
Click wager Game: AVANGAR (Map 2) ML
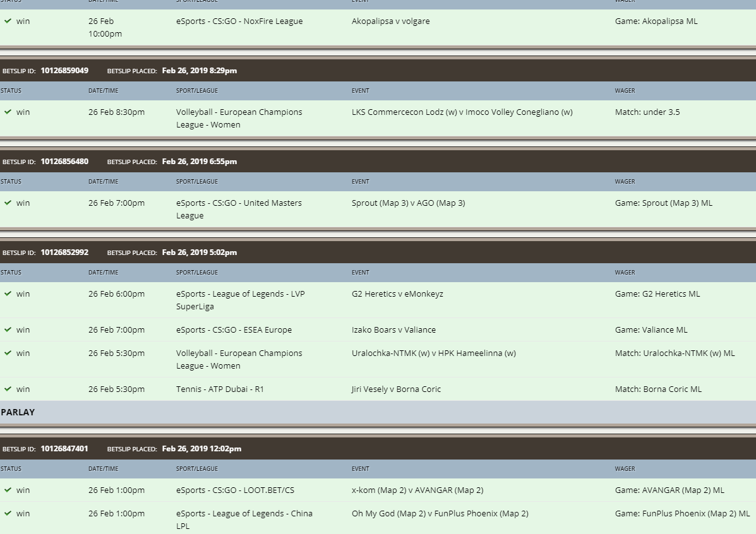point(669,490)
